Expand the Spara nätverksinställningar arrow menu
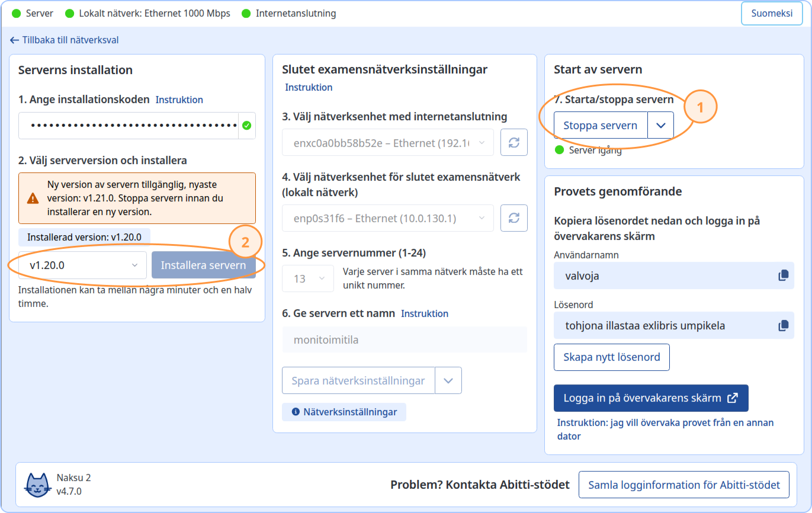Viewport: 812px width, 513px height. 448,381
